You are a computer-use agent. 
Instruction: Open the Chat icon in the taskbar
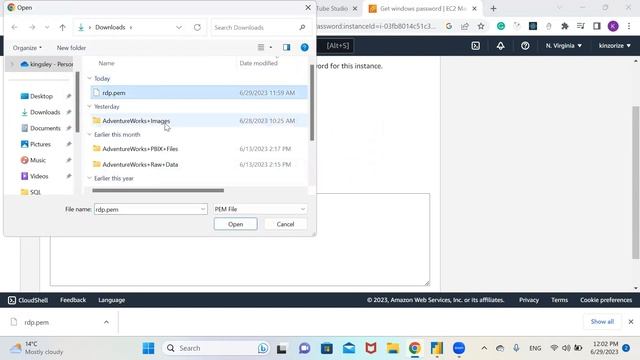(x=304, y=348)
